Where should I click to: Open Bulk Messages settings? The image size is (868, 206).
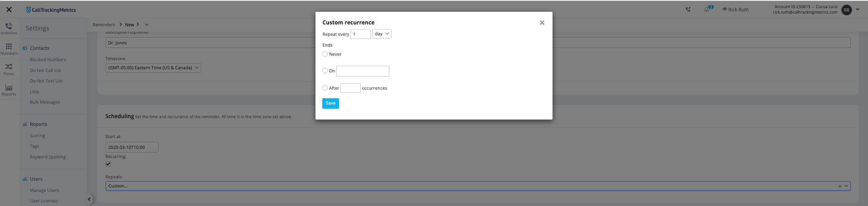(45, 102)
